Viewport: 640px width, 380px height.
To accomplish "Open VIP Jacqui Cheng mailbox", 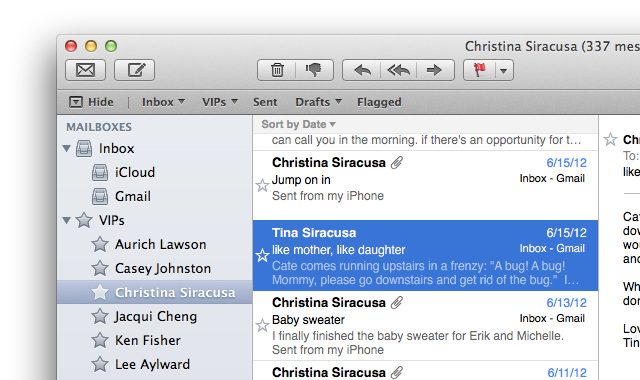I will click(x=155, y=316).
